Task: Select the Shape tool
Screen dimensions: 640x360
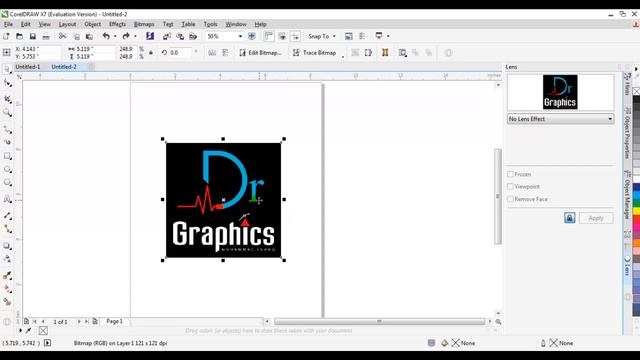Action: coord(7,83)
